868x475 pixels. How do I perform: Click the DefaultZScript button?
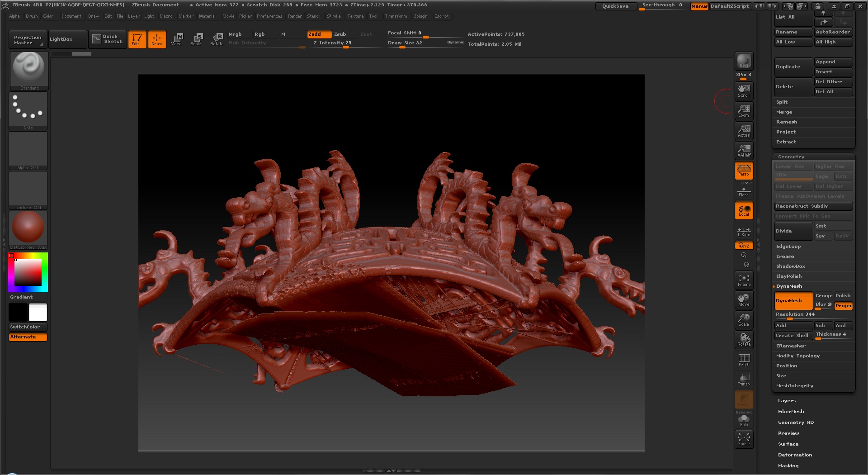pyautogui.click(x=730, y=6)
